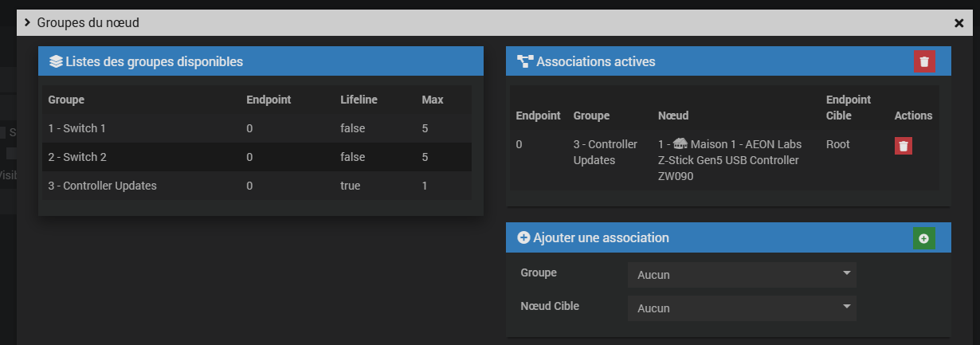
Task: Close the Groupes du nœud dialog
Action: pyautogui.click(x=958, y=23)
